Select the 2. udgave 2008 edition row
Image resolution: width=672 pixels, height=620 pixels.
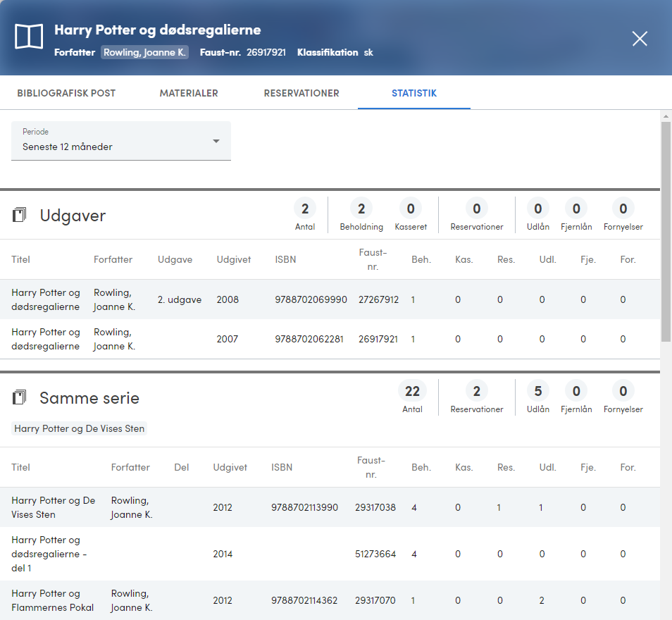click(330, 299)
